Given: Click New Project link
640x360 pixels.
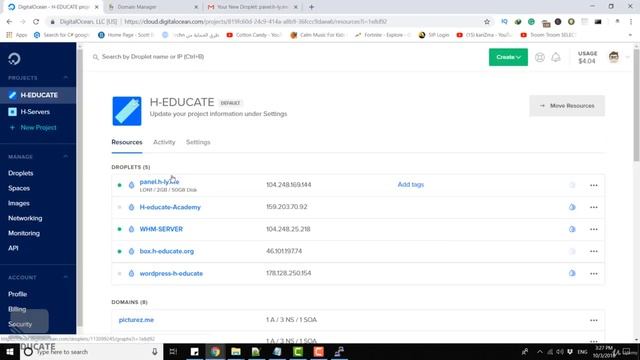Looking at the screenshot, I should pyautogui.click(x=38, y=127).
